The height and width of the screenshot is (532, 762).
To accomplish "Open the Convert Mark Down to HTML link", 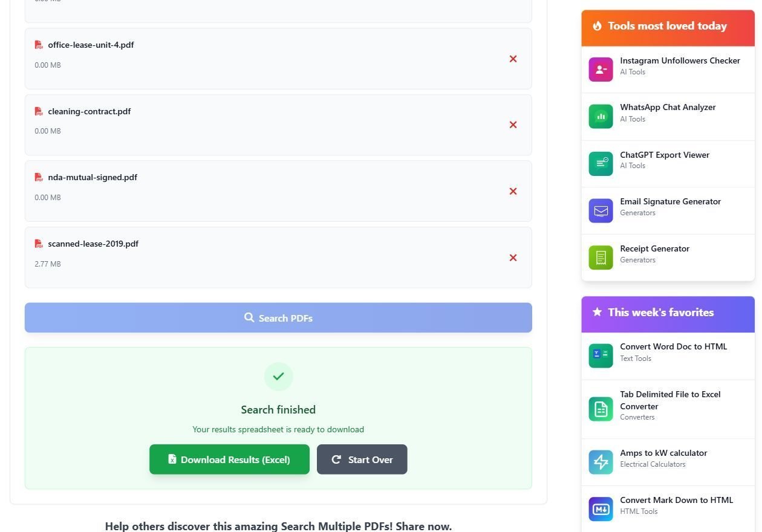I will pos(676,500).
